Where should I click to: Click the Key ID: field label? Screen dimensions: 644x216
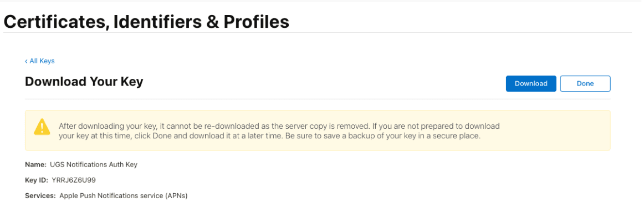pos(37,180)
